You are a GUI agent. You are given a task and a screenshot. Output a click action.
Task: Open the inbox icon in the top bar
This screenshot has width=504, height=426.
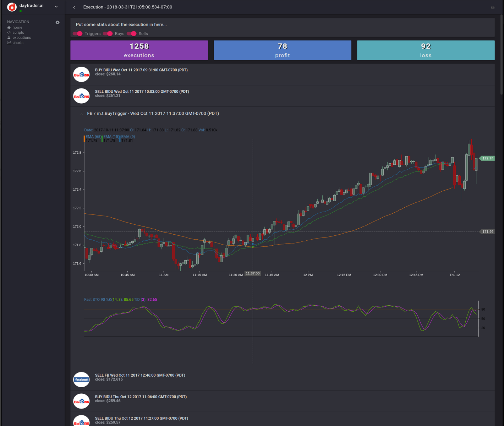tap(493, 7)
